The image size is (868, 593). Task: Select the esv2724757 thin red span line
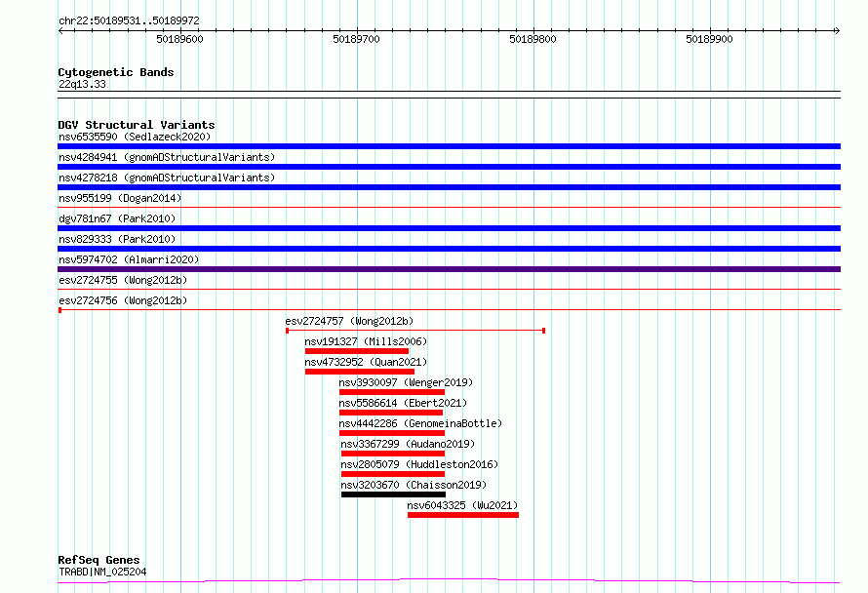[x=415, y=331]
